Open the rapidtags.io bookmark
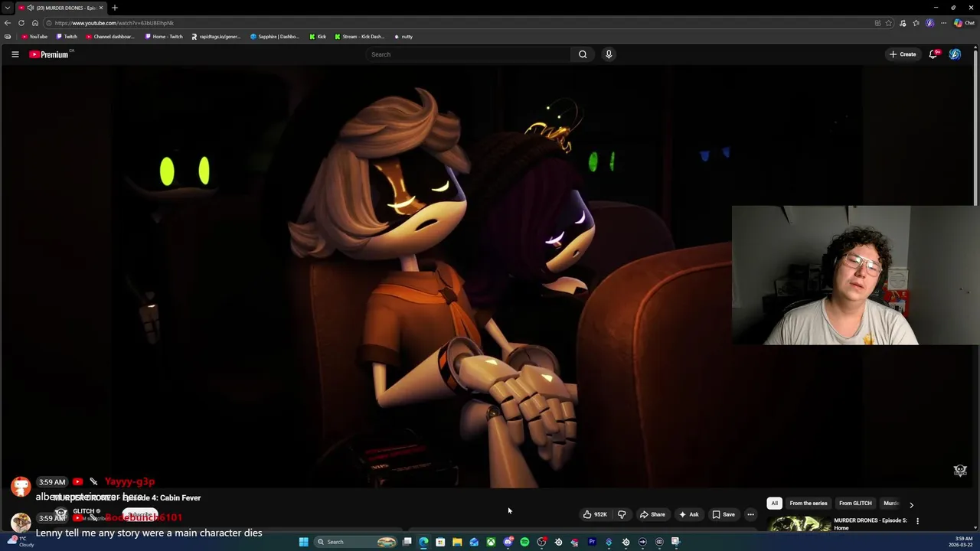The height and width of the screenshot is (551, 980). (x=216, y=37)
